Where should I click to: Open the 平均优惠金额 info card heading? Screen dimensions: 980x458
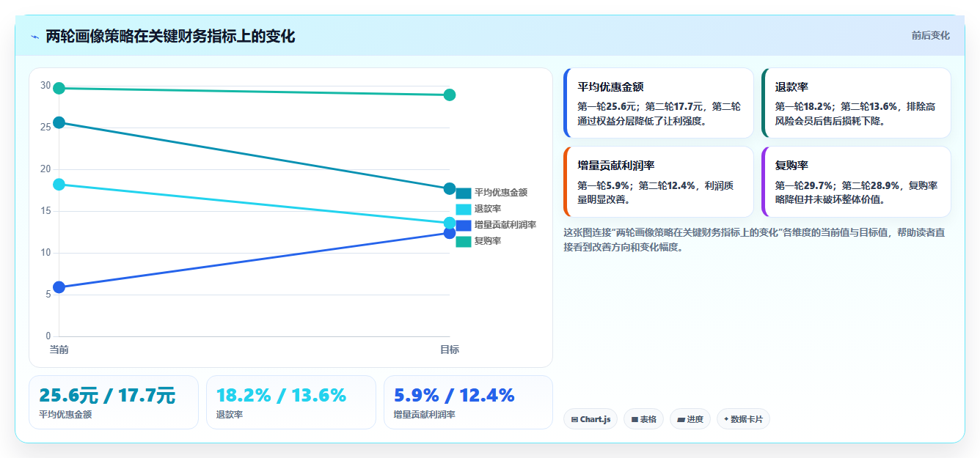click(x=610, y=86)
